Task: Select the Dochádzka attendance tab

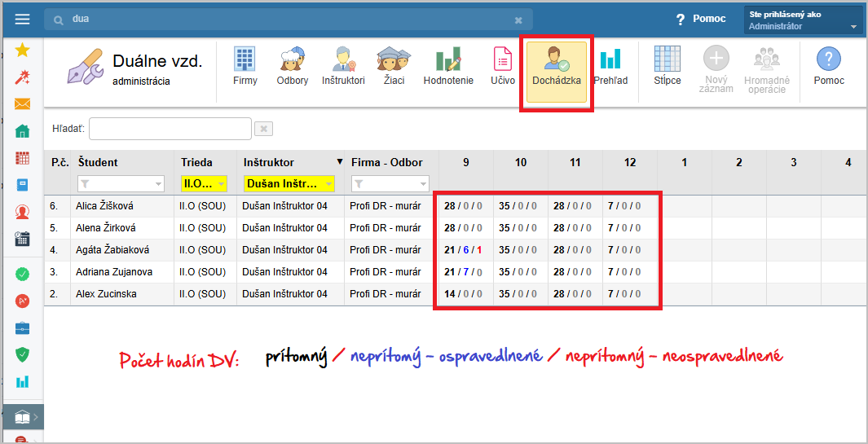Action: tap(557, 72)
